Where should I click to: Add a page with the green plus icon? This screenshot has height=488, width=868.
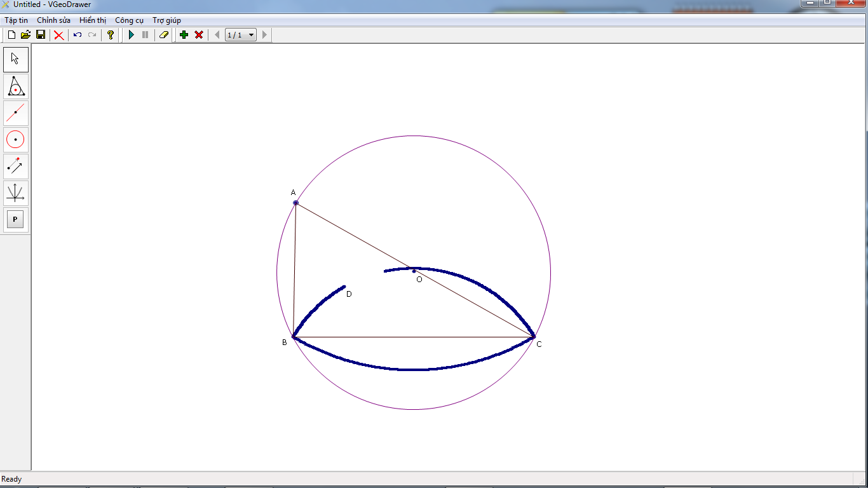184,35
